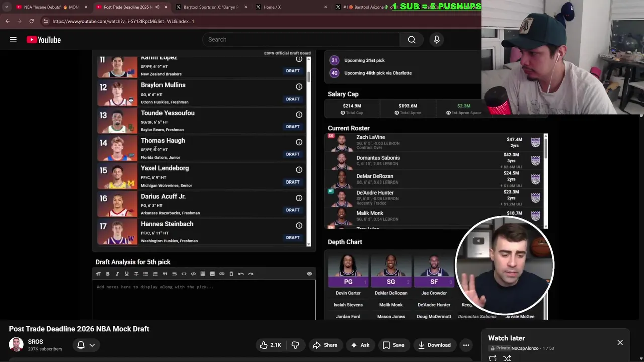Screen dimensions: 644x362
Task: Switch to the Barstool Sports on X tab
Action: coord(210,7)
